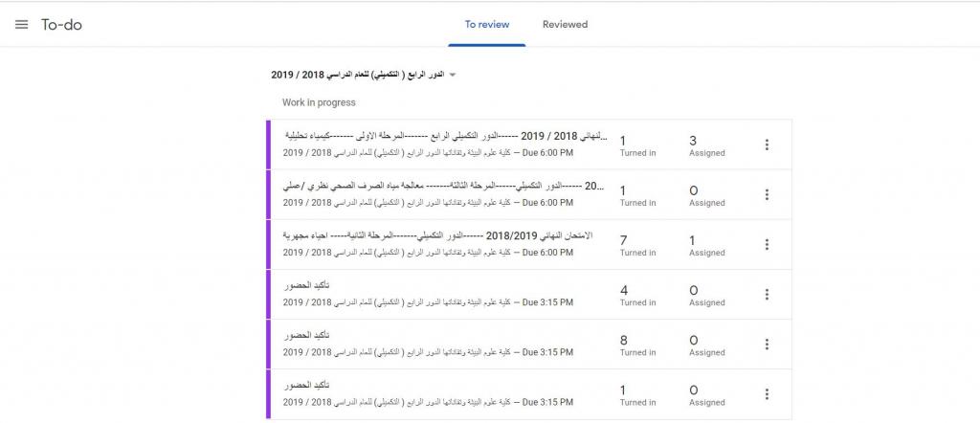
Task: Open three-dot menu for second assignment row
Action: coord(767,194)
